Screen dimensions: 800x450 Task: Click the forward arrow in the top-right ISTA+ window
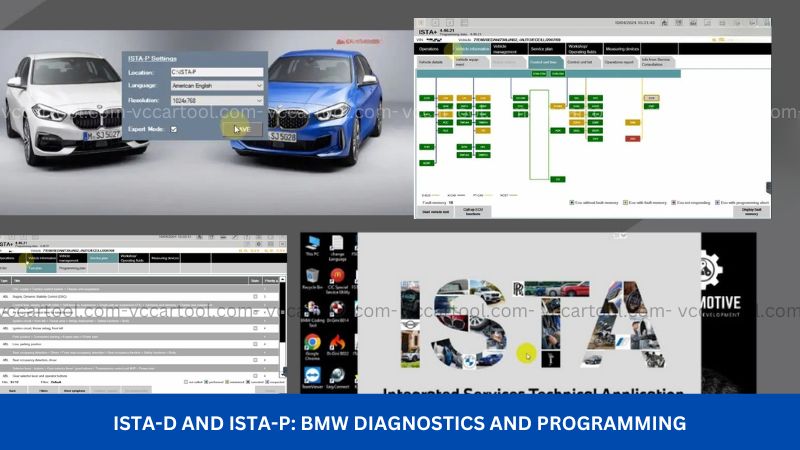click(450, 23)
